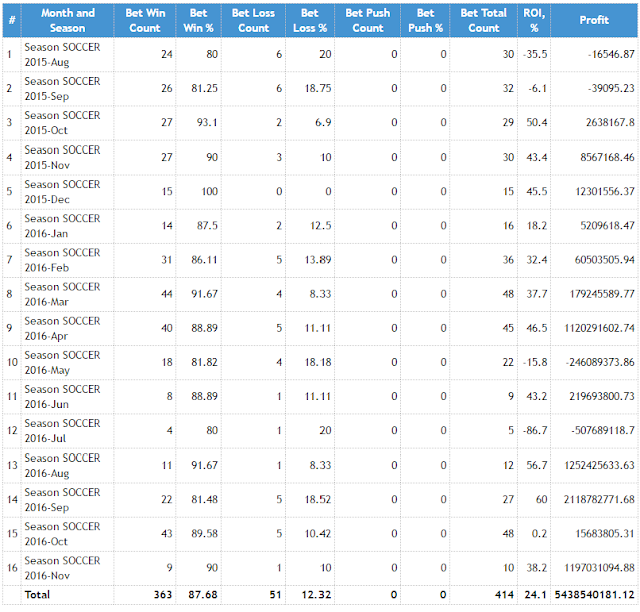Click ROI value 56.7

(x=536, y=465)
